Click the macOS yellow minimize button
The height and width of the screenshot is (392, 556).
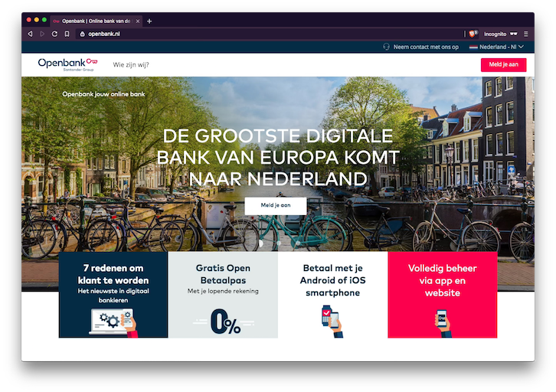(x=37, y=20)
